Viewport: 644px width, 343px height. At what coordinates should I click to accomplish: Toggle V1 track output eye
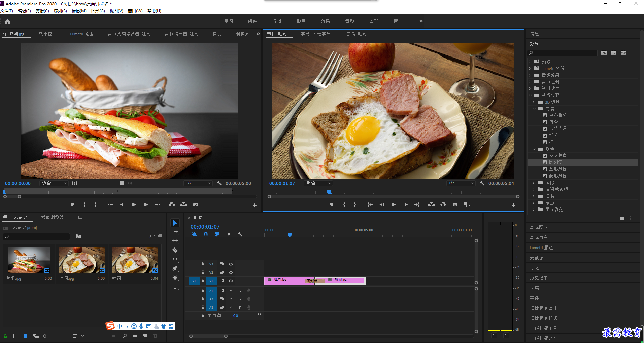point(231,281)
